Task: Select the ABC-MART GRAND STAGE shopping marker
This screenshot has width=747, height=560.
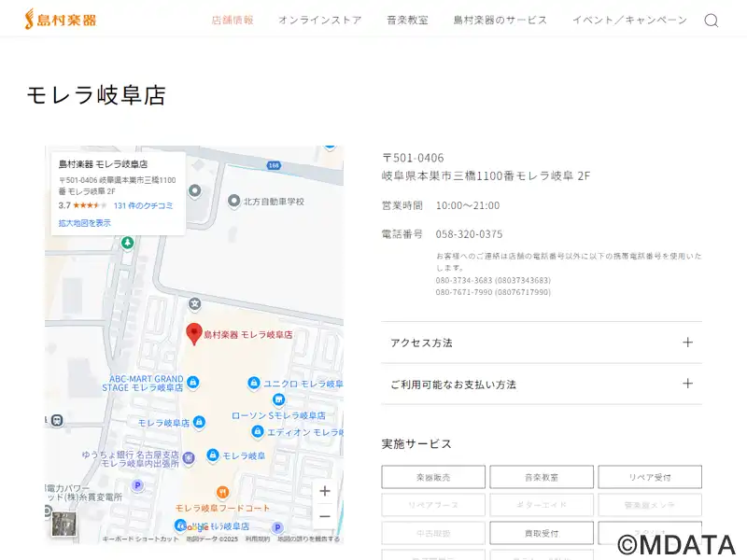Action: [x=193, y=382]
